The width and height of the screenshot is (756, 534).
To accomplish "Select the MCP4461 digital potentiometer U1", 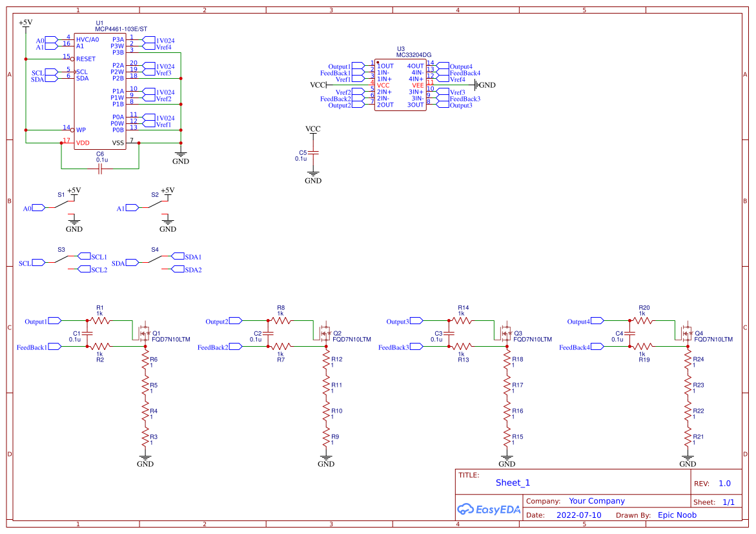I will coord(100,90).
